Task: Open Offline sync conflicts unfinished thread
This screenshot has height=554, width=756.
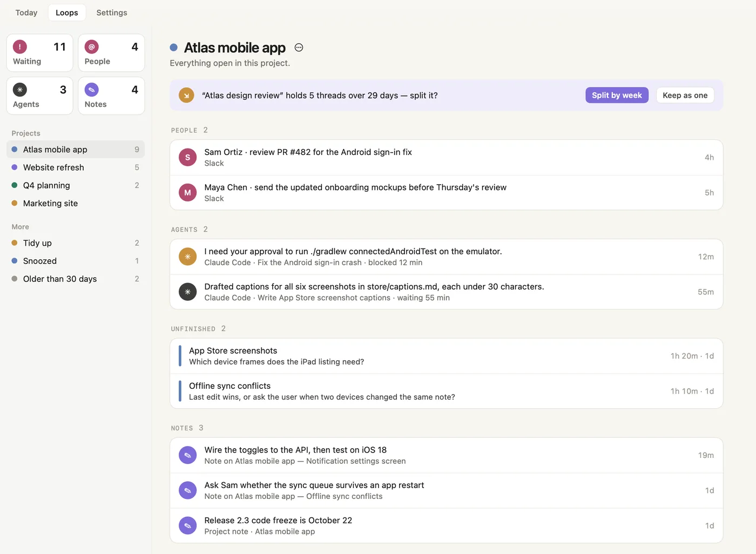Action: (x=446, y=391)
